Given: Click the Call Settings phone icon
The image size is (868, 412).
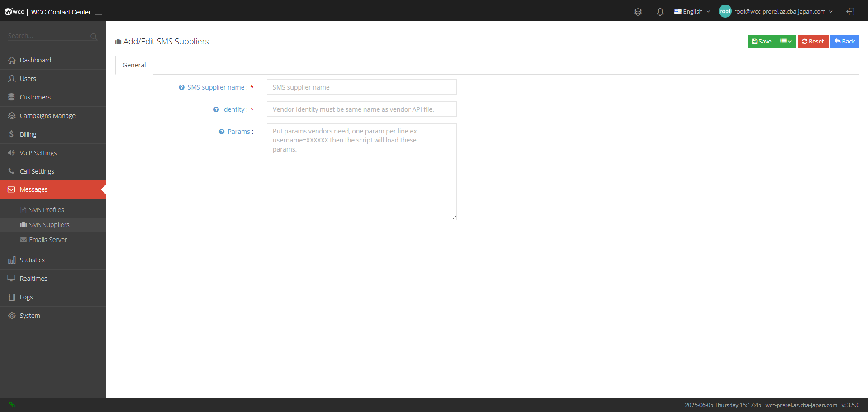Looking at the screenshot, I should coord(12,171).
